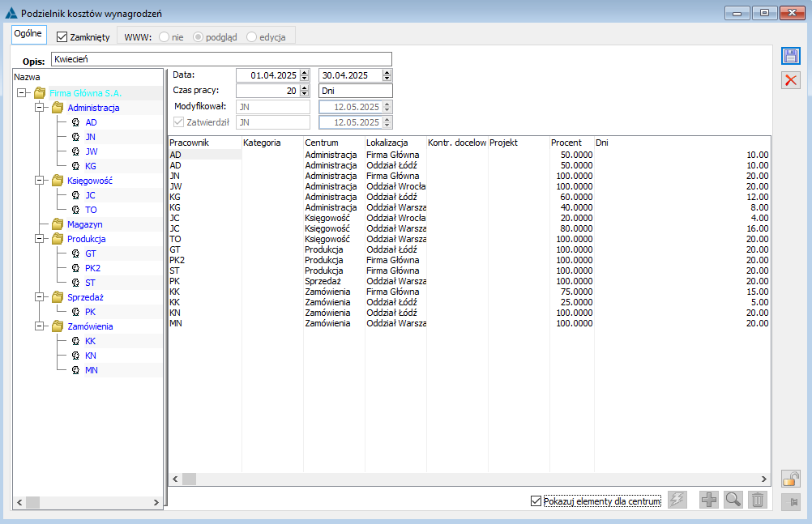Viewport: 812px width, 524px height.
Task: Click employee icon beside JW in tree
Action: (x=75, y=151)
